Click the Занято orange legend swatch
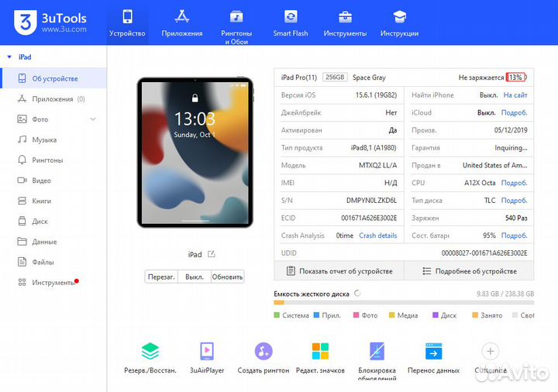 [475, 315]
